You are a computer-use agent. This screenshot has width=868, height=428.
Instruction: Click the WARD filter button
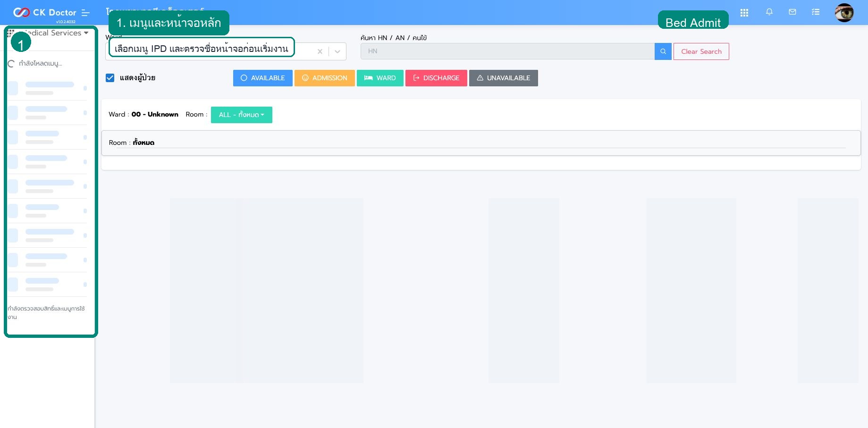pos(380,78)
